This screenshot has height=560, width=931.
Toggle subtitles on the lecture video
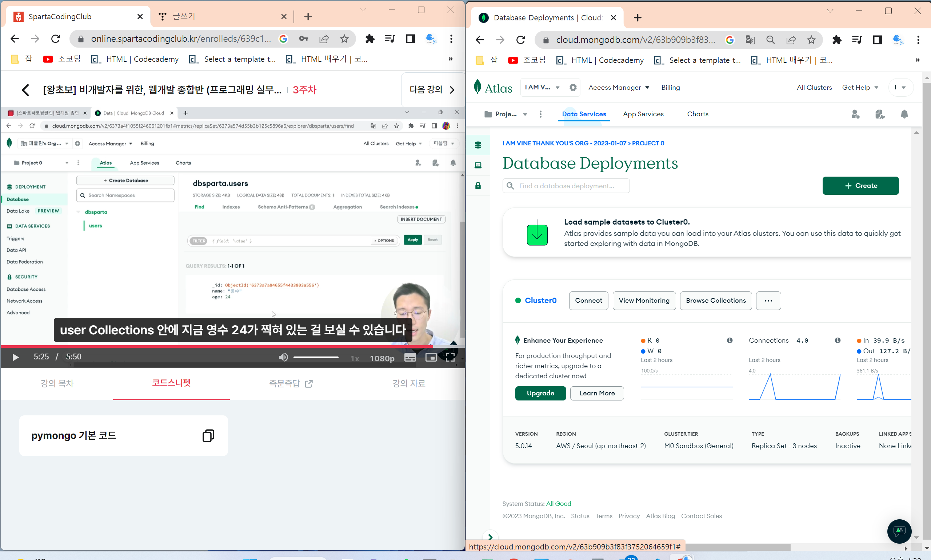coord(410,357)
